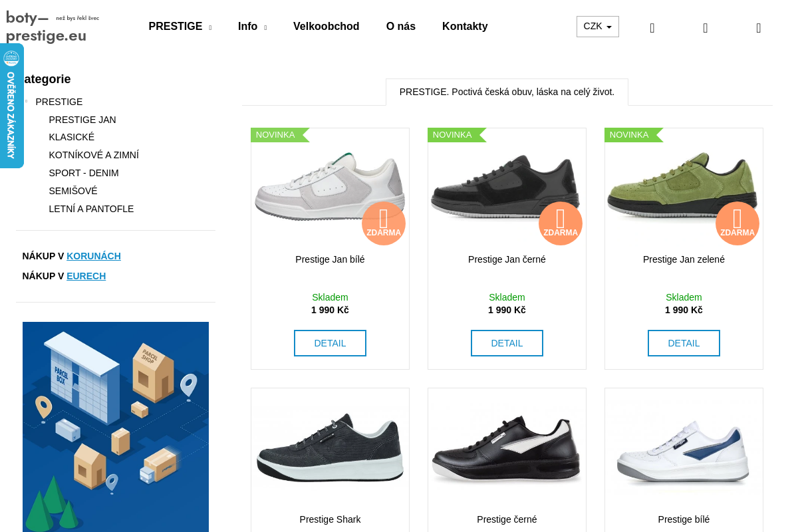Expand the PRESTIGE top menu
Screen dimensions: 798x532
[180, 27]
